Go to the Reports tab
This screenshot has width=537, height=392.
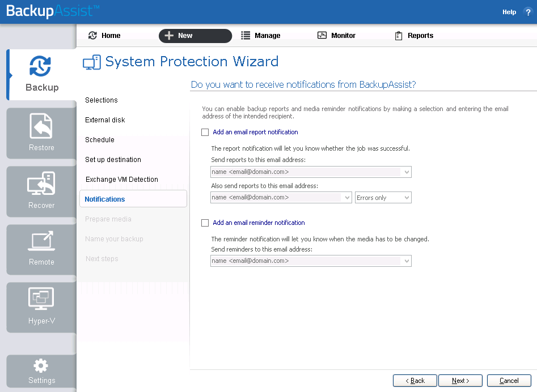[x=414, y=36]
